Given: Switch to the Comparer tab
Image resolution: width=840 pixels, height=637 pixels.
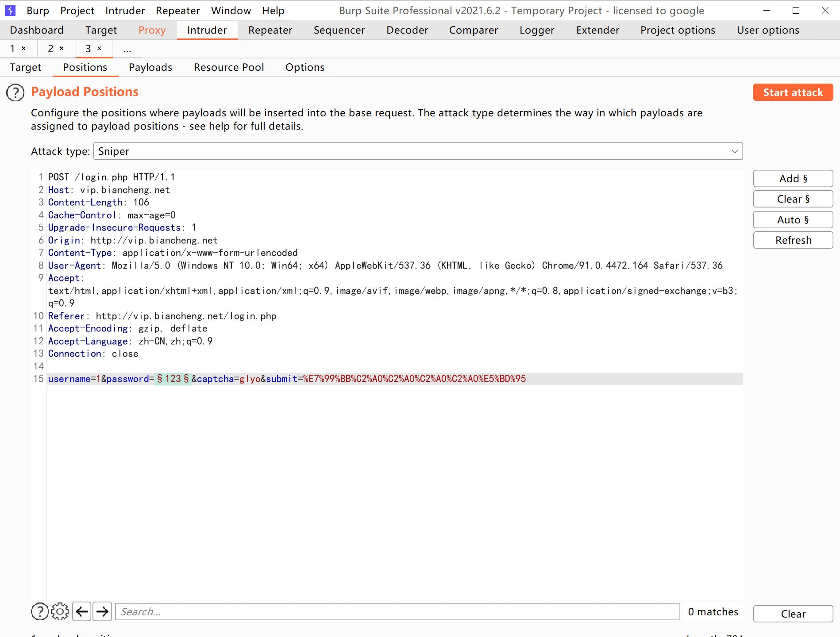Looking at the screenshot, I should pyautogui.click(x=474, y=30).
